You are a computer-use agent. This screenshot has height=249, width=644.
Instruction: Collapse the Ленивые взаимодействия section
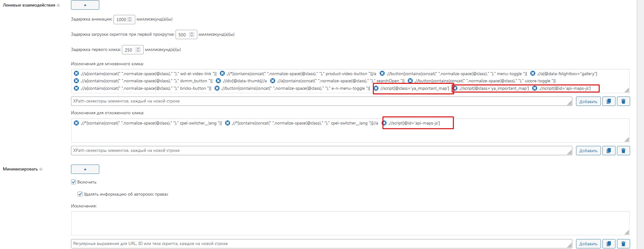pos(85,5)
